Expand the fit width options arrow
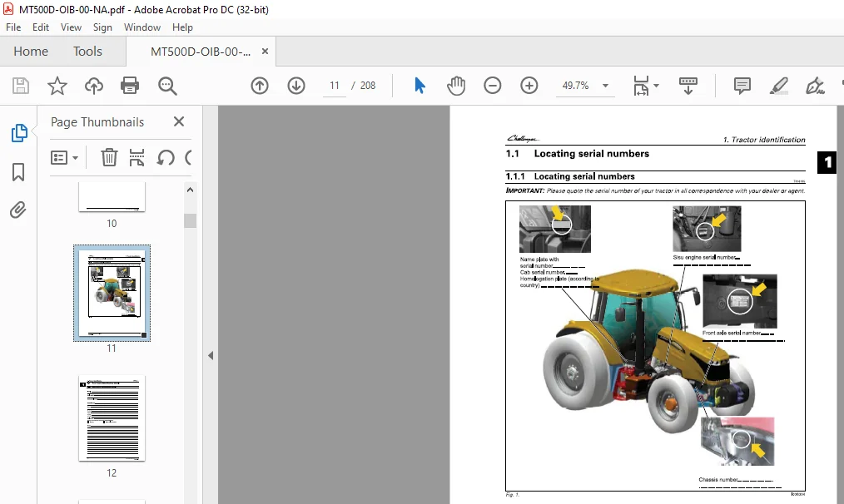This screenshot has width=844, height=504. click(x=656, y=86)
